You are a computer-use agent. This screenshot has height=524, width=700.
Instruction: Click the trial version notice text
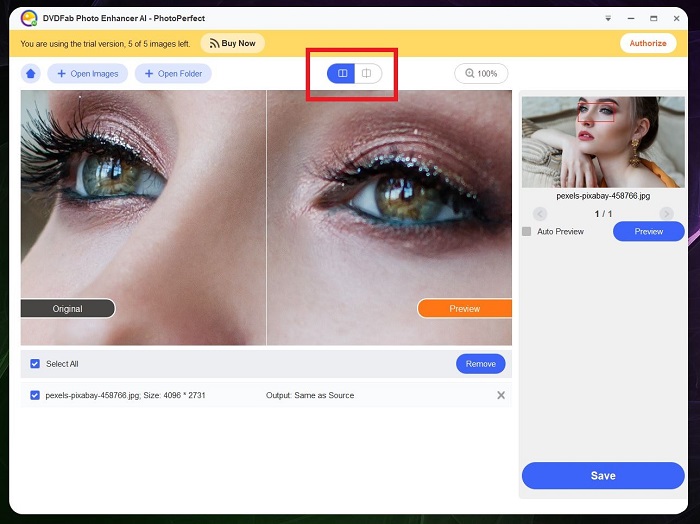click(105, 44)
